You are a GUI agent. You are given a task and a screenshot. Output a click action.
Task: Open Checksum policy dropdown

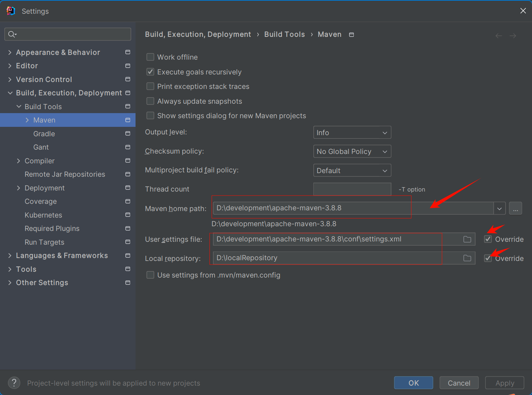[352, 151]
